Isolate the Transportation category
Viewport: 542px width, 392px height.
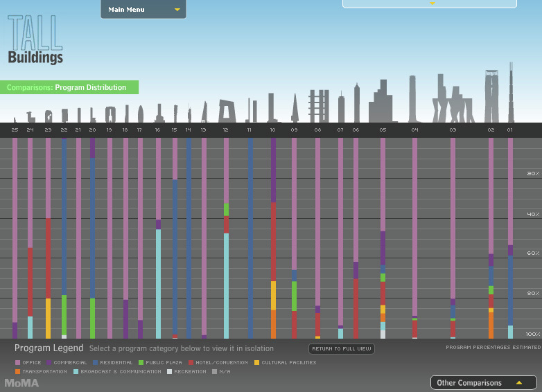[x=41, y=372]
